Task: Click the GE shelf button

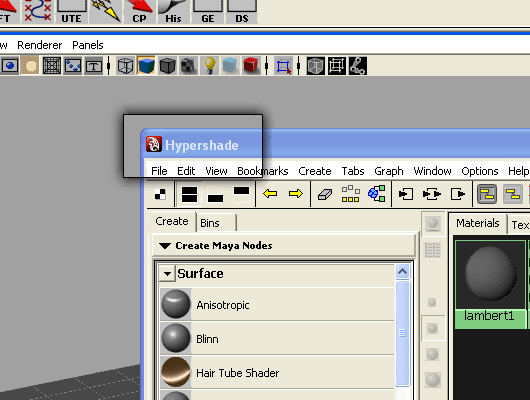Action: [x=208, y=11]
